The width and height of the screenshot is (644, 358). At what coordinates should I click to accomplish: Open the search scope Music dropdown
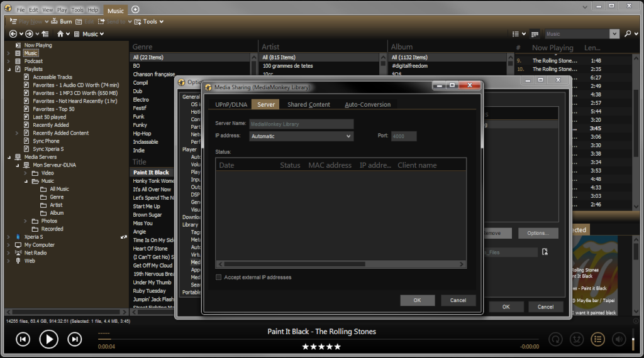[614, 34]
